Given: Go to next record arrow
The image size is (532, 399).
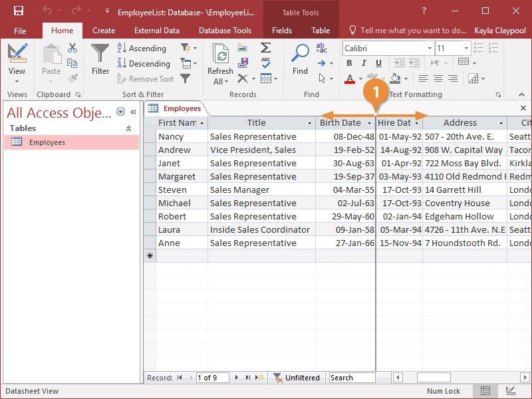Looking at the screenshot, I should click(237, 378).
